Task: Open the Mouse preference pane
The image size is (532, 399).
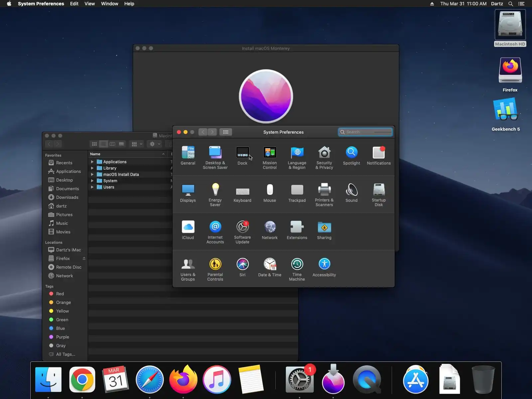Action: [270, 193]
